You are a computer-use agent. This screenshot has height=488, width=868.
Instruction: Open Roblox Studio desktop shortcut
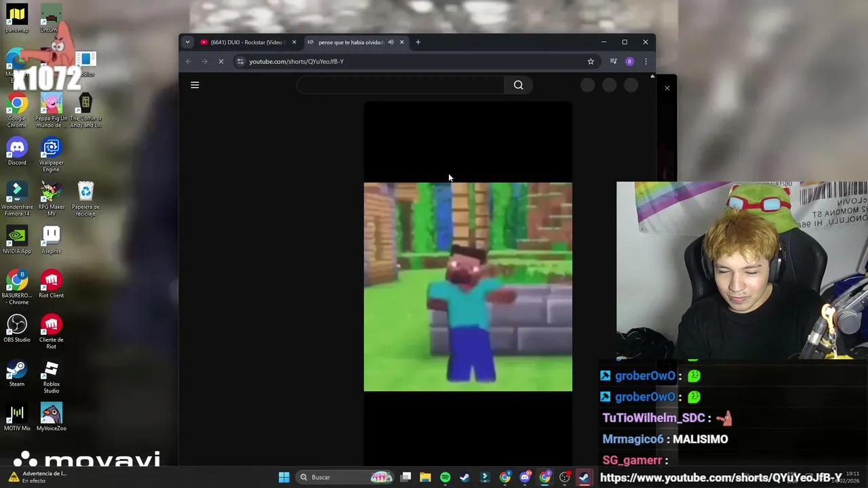(51, 376)
